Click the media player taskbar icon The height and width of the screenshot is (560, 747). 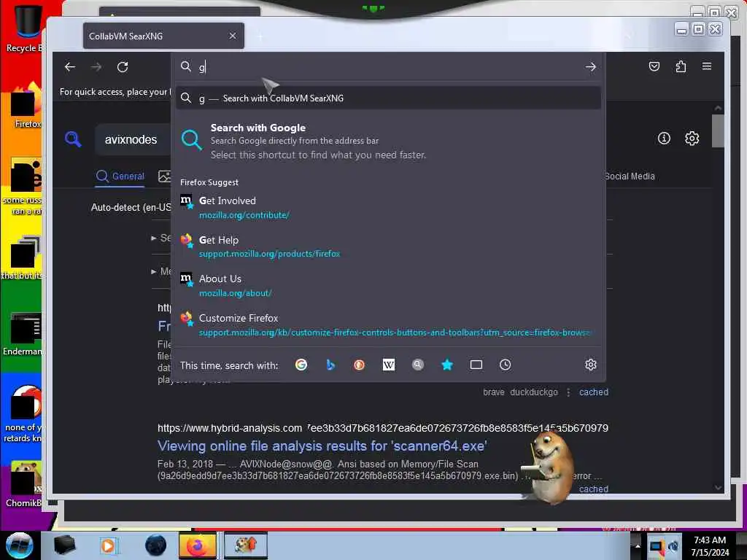click(x=108, y=545)
